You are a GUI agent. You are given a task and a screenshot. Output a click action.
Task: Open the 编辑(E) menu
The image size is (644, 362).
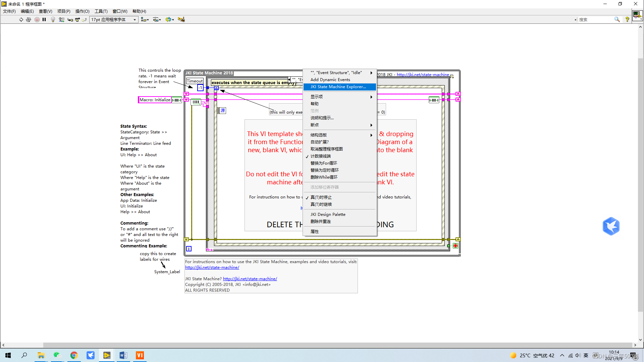pyautogui.click(x=27, y=11)
